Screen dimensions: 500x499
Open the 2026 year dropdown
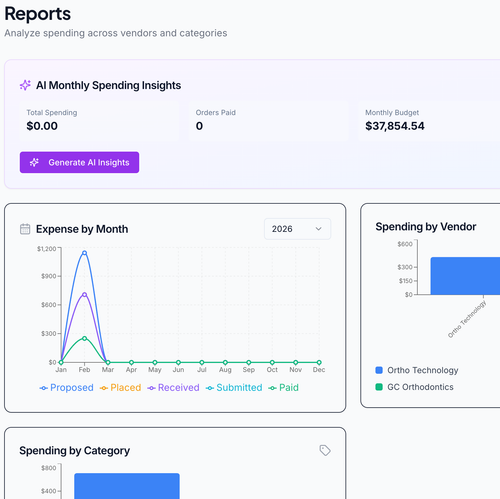[x=297, y=229]
